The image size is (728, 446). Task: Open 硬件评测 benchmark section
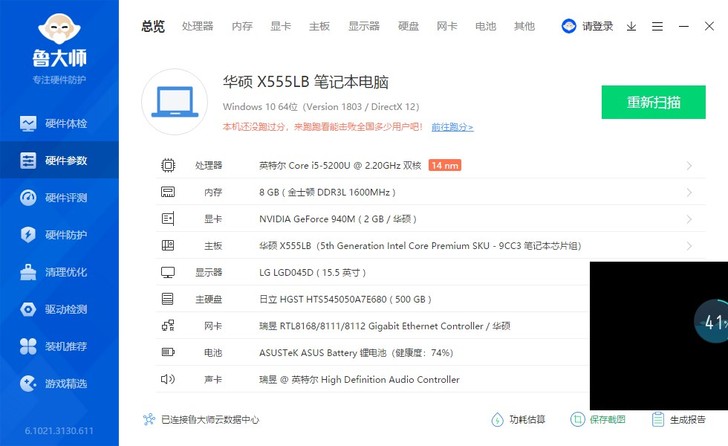pyautogui.click(x=59, y=198)
